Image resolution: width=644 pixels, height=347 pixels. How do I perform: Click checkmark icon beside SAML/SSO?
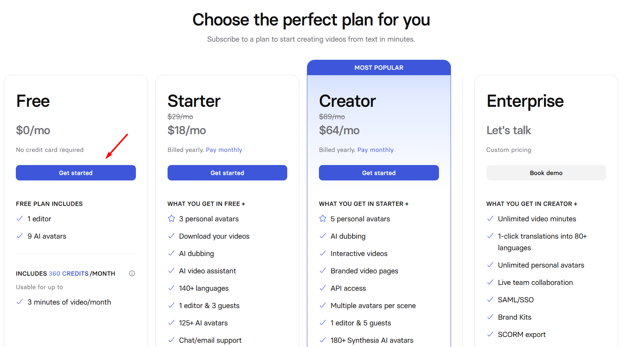pos(490,300)
